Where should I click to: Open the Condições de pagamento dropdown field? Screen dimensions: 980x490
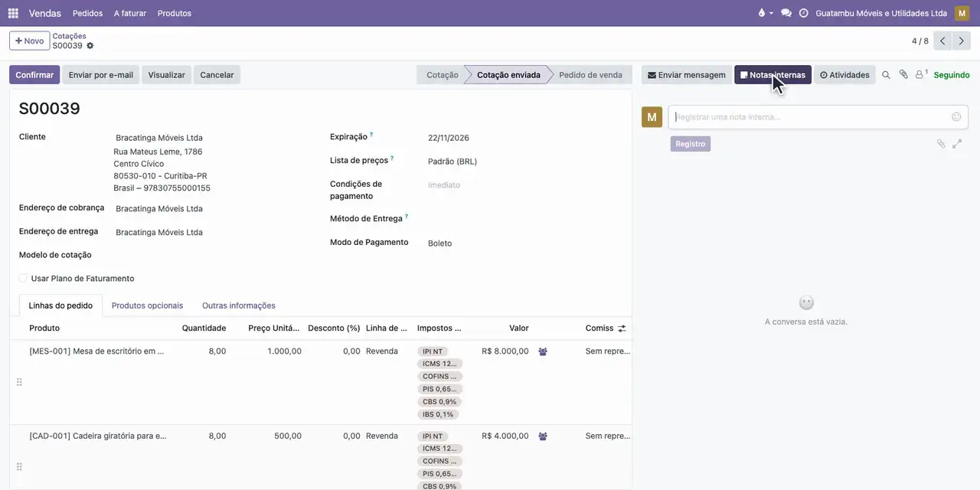tap(524, 185)
